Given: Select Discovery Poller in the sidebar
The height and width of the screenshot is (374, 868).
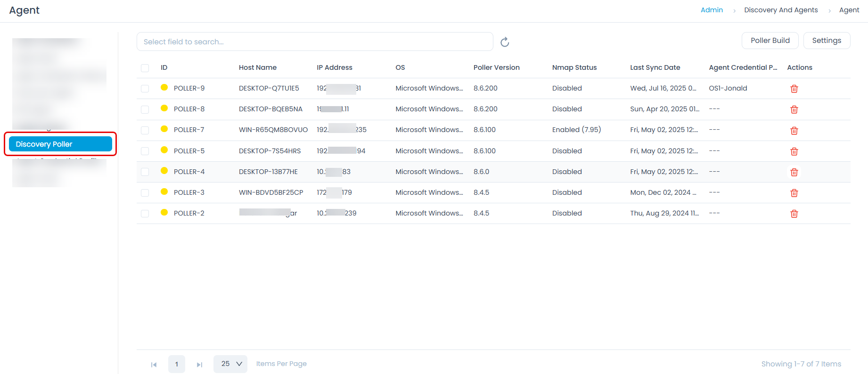Looking at the screenshot, I should (x=60, y=144).
